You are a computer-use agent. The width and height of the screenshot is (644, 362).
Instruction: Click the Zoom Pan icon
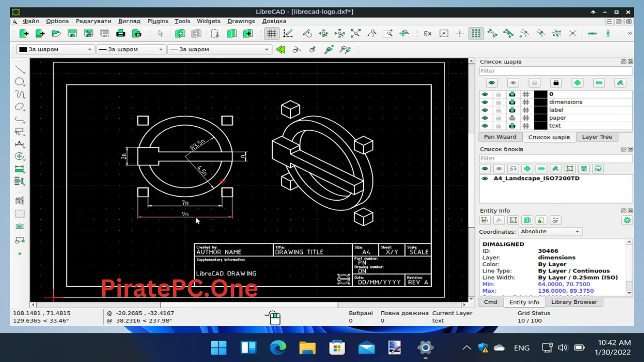[x=404, y=33]
